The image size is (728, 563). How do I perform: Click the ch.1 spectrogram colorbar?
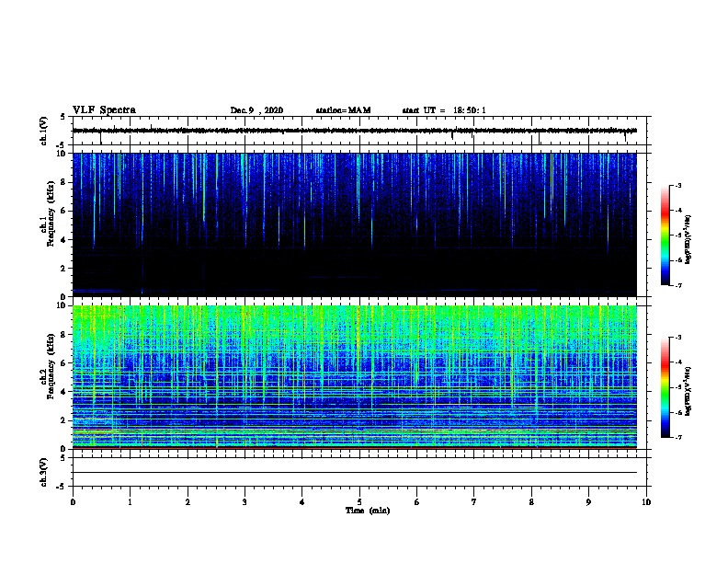point(665,236)
